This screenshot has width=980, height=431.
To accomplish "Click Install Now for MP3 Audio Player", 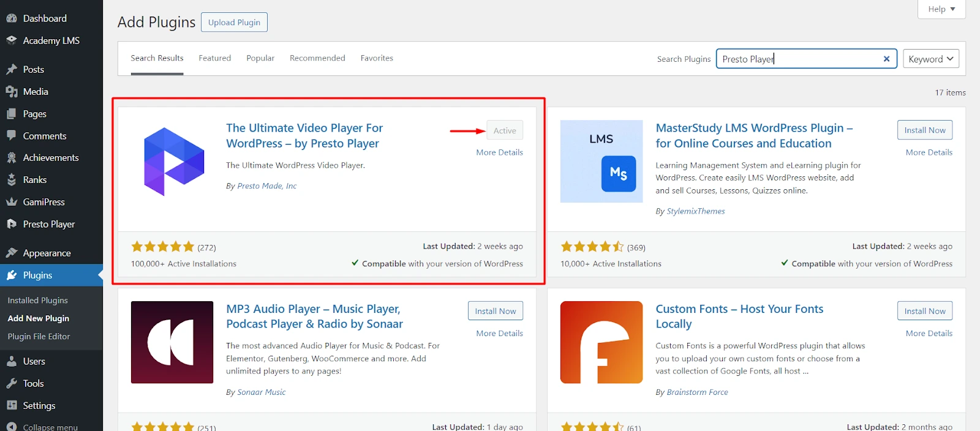I will point(496,311).
